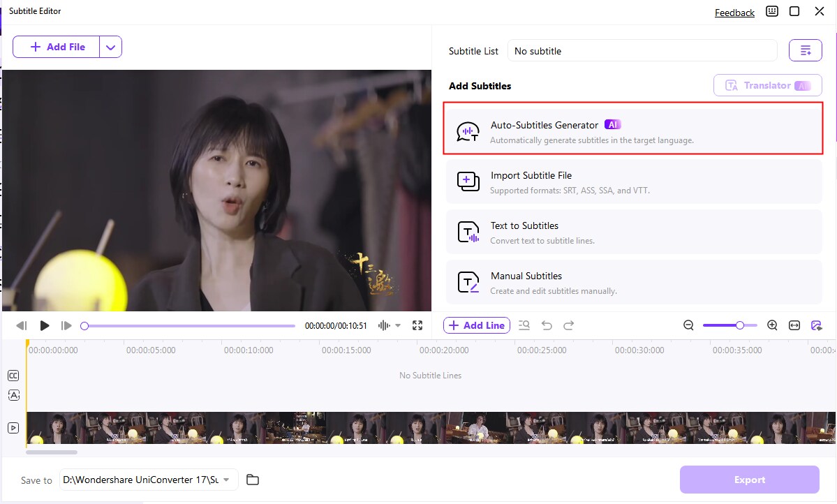Step to the previous frame
This screenshot has height=504, width=837.
coord(22,325)
